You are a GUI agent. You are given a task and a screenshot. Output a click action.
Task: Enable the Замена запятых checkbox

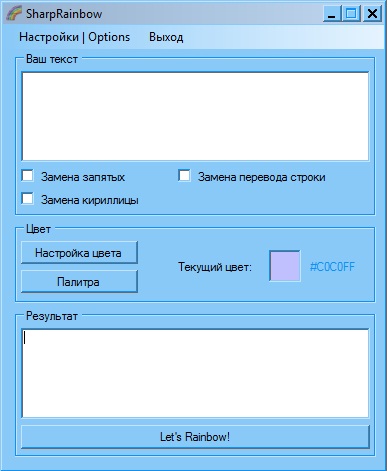click(27, 176)
